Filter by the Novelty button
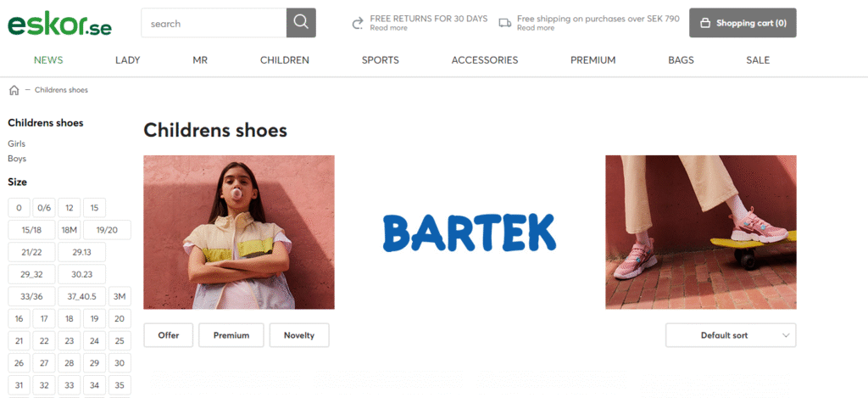Viewport: 868px width, 398px height. click(x=299, y=335)
